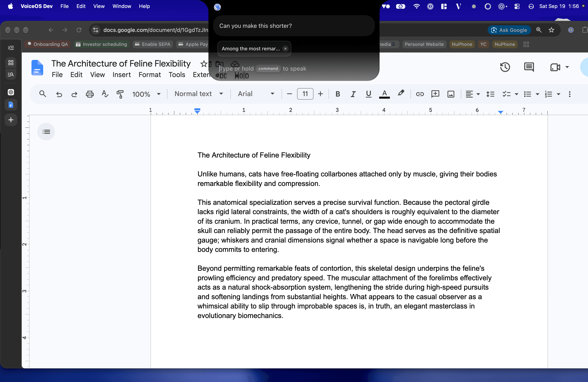Open the text alignment dropdown
The height and width of the screenshot is (382, 588).
click(x=473, y=94)
